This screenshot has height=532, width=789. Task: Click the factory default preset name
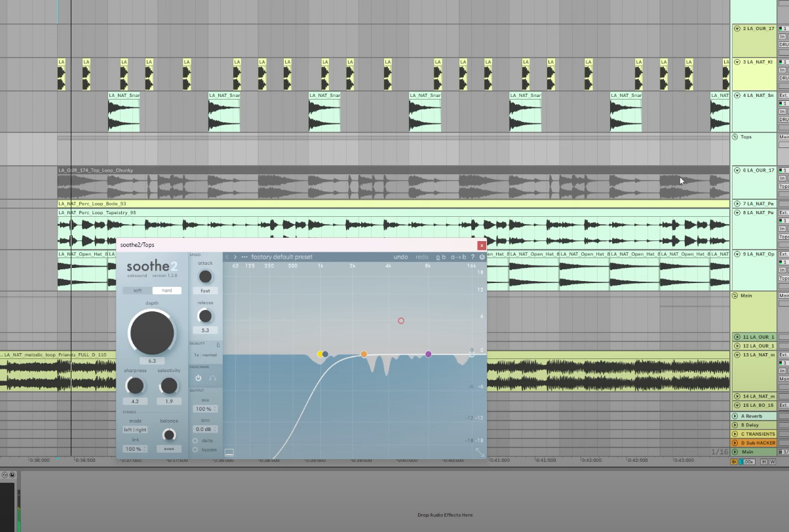(x=282, y=257)
